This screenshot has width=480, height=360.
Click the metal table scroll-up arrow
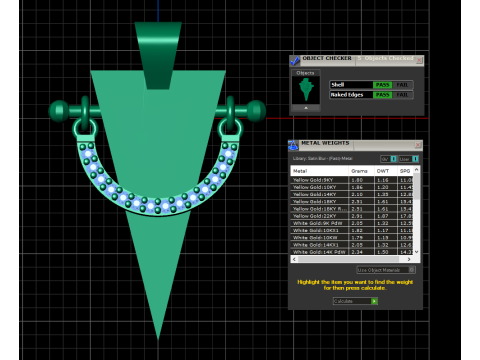416,170
